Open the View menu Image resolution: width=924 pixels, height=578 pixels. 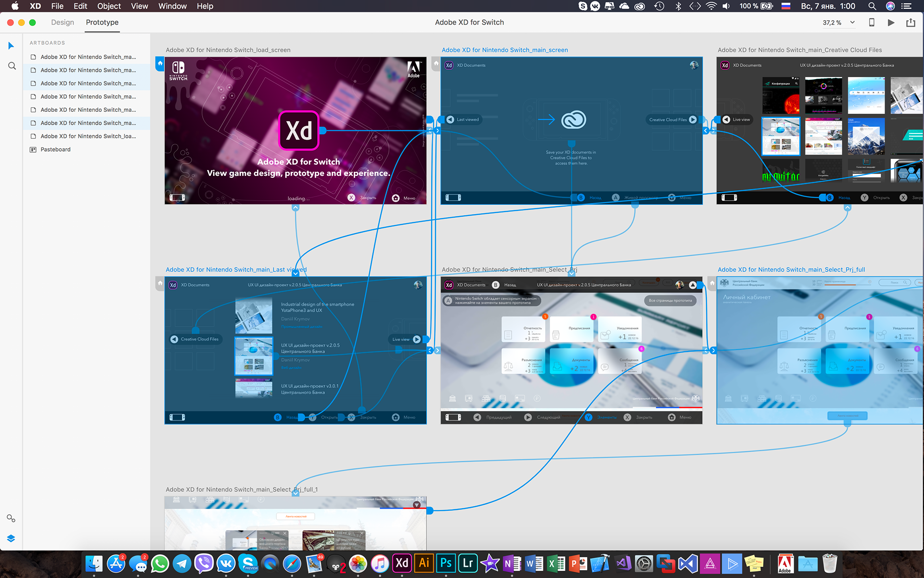(x=140, y=6)
